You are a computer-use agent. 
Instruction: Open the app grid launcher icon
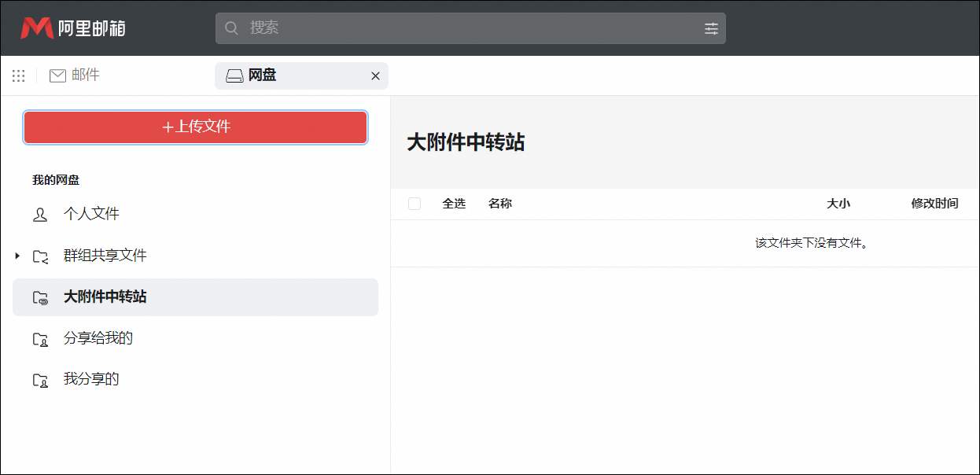tap(18, 76)
